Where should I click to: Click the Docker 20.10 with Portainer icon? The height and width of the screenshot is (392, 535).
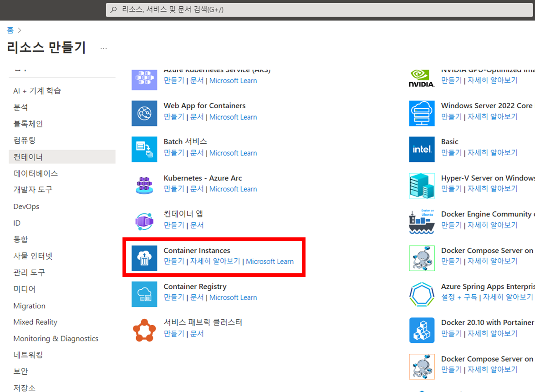[x=422, y=330]
